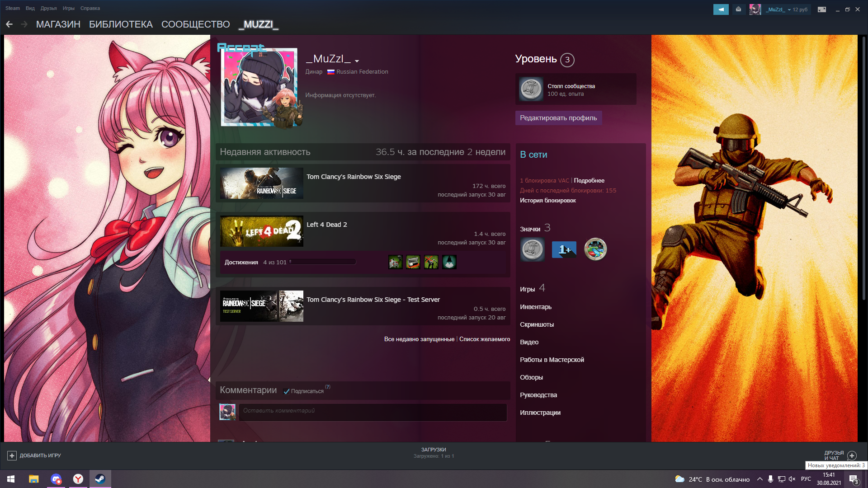The width and height of the screenshot is (868, 488).
Task: Expand the _MuZzl_ profile name dropdown arrow
Action: coord(357,61)
